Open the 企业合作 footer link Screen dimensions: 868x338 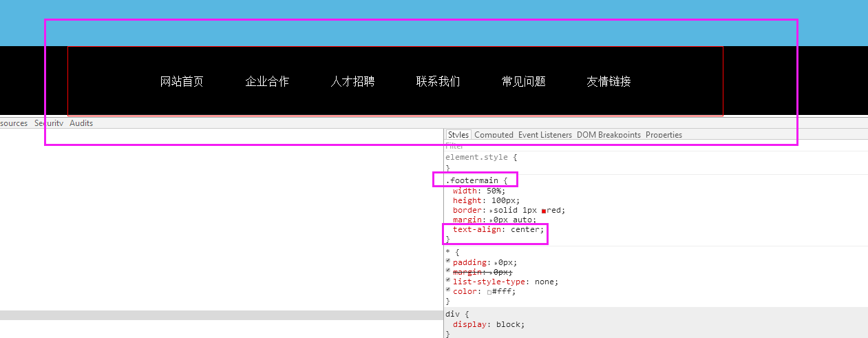267,81
